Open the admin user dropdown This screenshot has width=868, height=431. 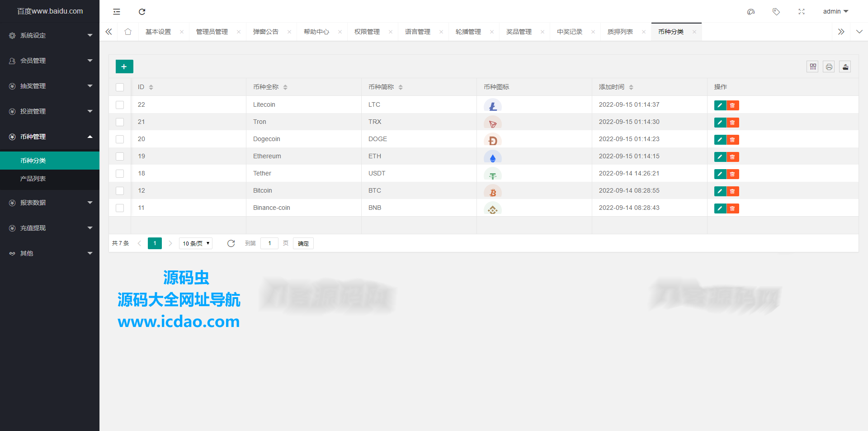pyautogui.click(x=835, y=11)
